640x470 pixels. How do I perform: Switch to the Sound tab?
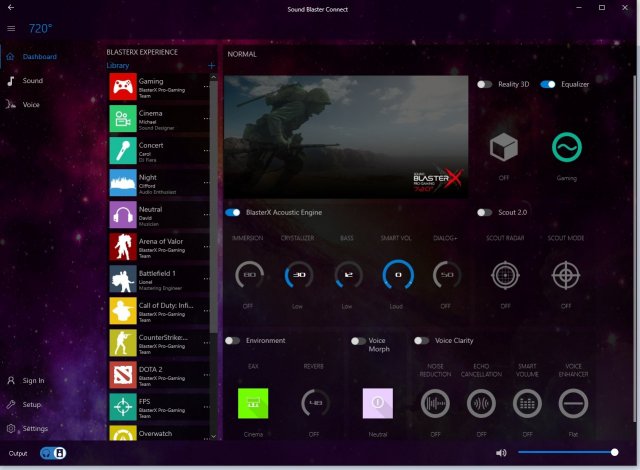coord(32,80)
